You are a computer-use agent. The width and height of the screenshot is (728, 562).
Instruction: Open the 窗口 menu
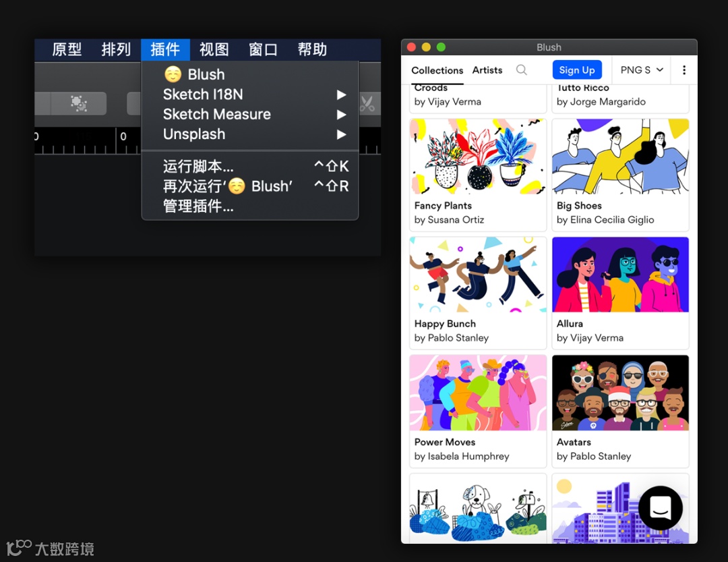[x=264, y=49]
